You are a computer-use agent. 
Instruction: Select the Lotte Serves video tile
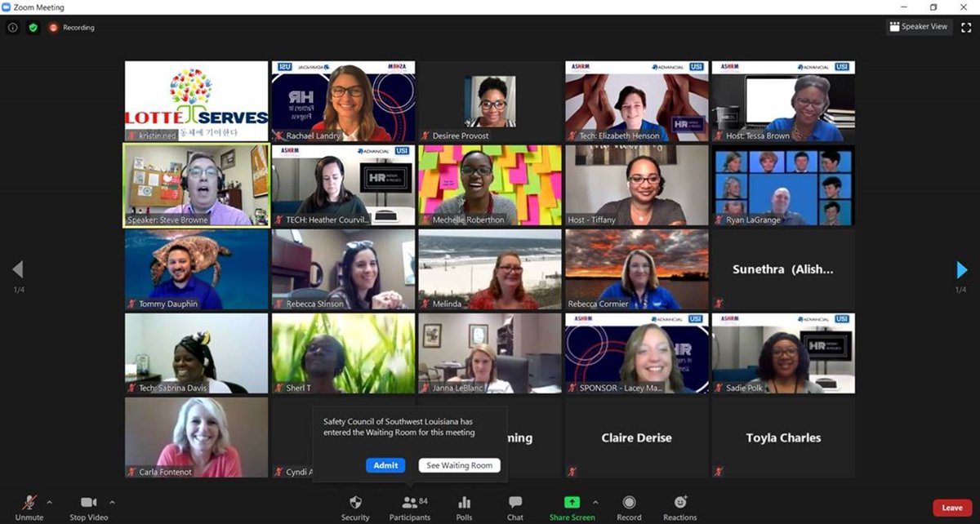[196, 101]
